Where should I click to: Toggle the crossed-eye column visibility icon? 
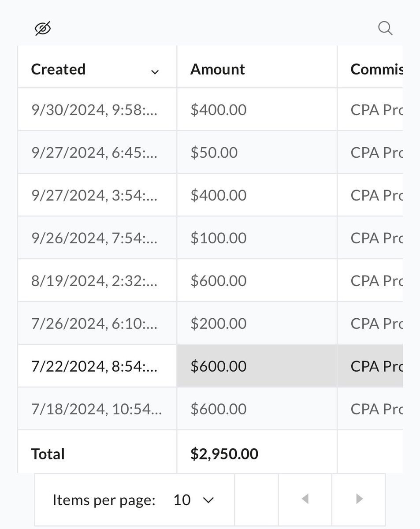(x=43, y=29)
